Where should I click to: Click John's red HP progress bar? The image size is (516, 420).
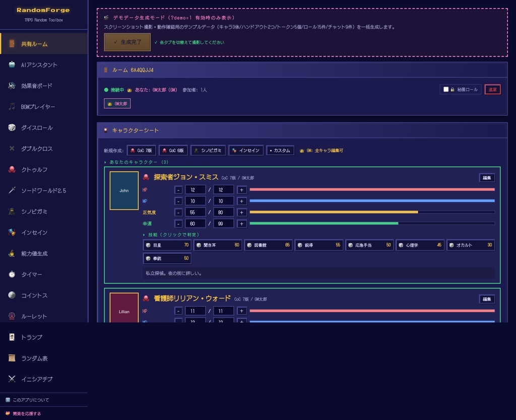click(x=372, y=189)
